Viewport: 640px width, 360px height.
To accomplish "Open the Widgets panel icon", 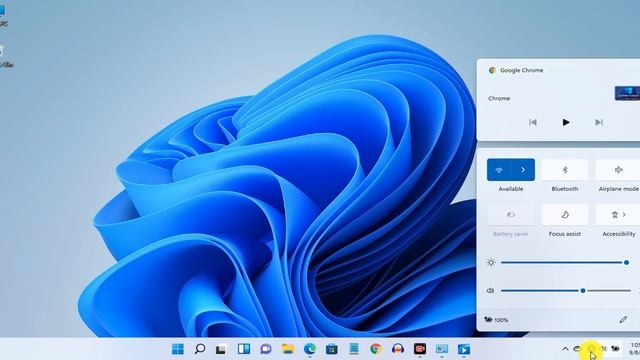I will (x=244, y=349).
